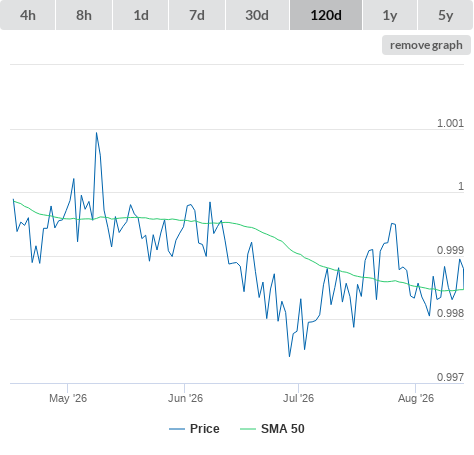This screenshot has height=455, width=474.
Task: Click the Jun '26 axis label
Action: (185, 398)
